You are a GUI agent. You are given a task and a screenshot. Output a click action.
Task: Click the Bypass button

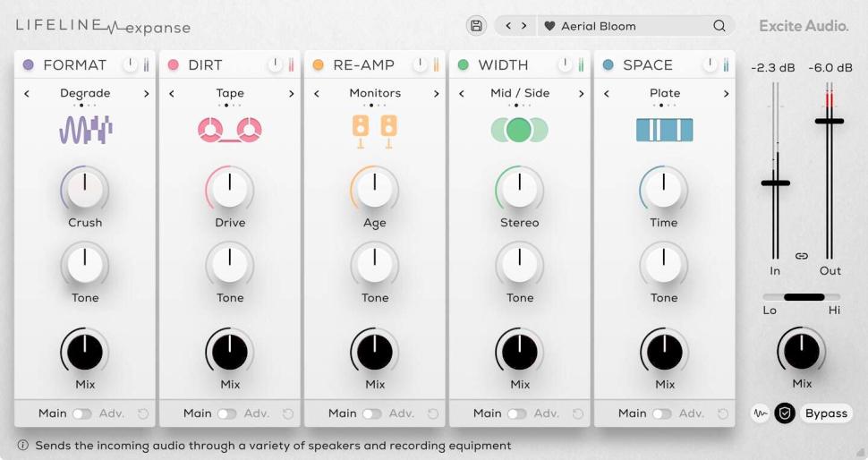[x=826, y=413]
